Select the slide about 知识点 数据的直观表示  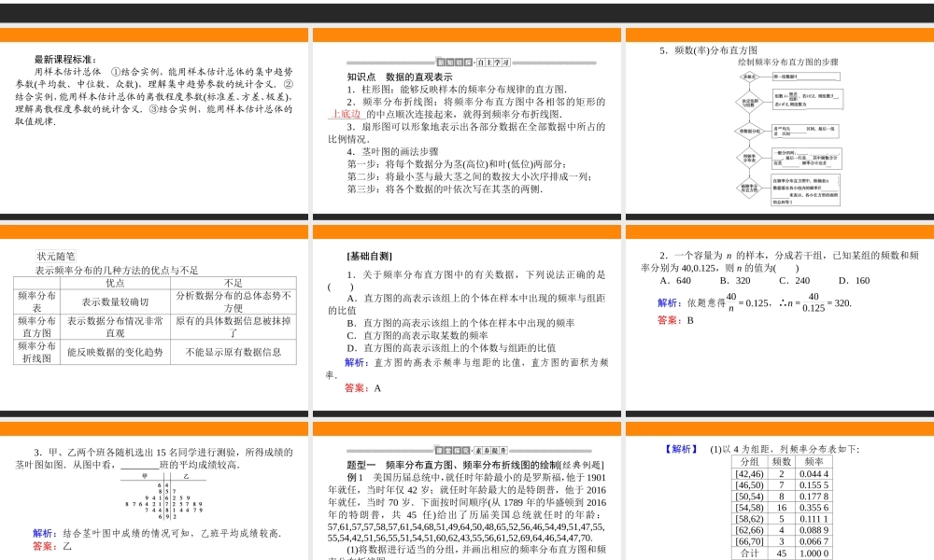[466, 120]
